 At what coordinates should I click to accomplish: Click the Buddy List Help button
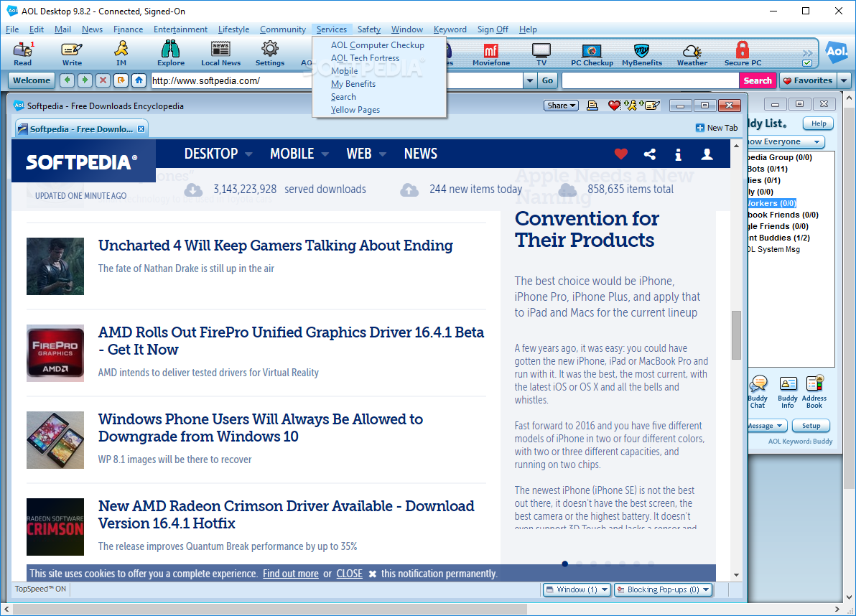(x=819, y=123)
